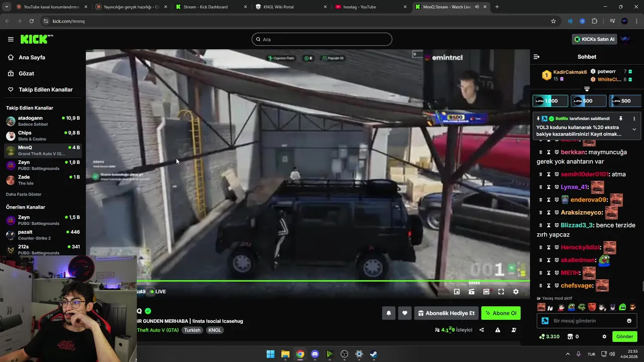Click the KICK logo
Viewport: 644px width, 362px height.
[37, 39]
